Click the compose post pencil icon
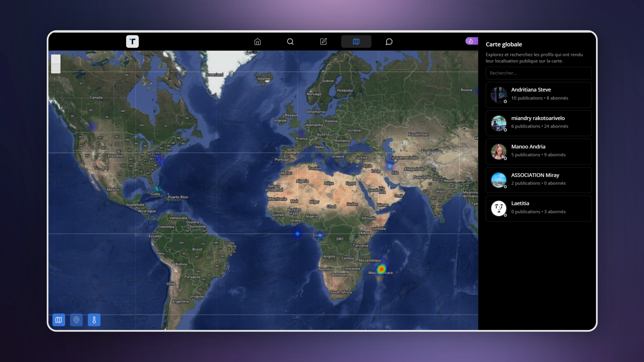Viewport: 644px width, 362px height. [323, 42]
